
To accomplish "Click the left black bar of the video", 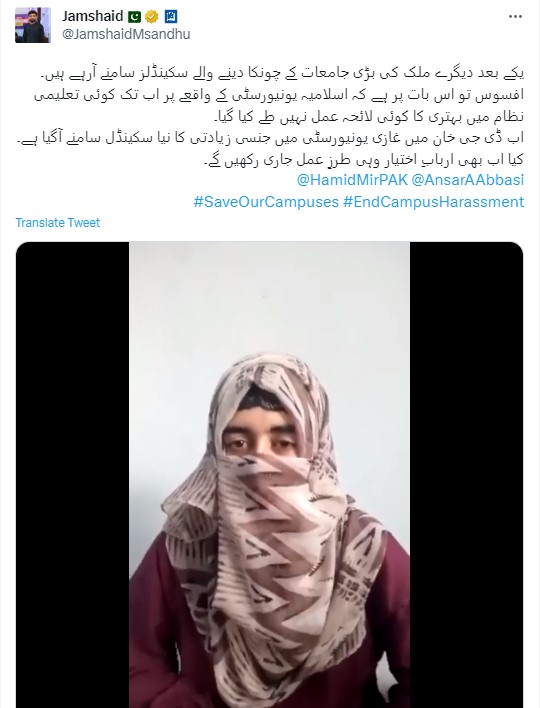I will 73,475.
